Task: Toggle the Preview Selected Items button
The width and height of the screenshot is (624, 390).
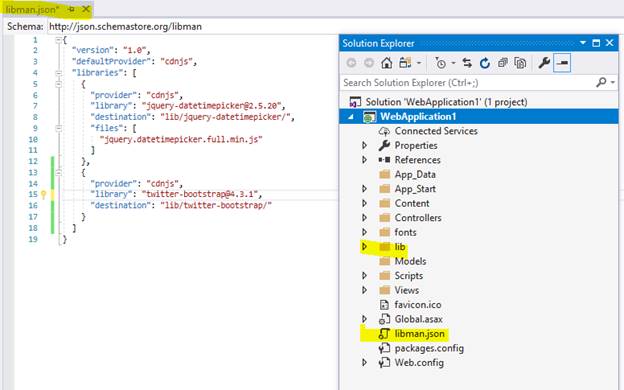Action: [562, 63]
